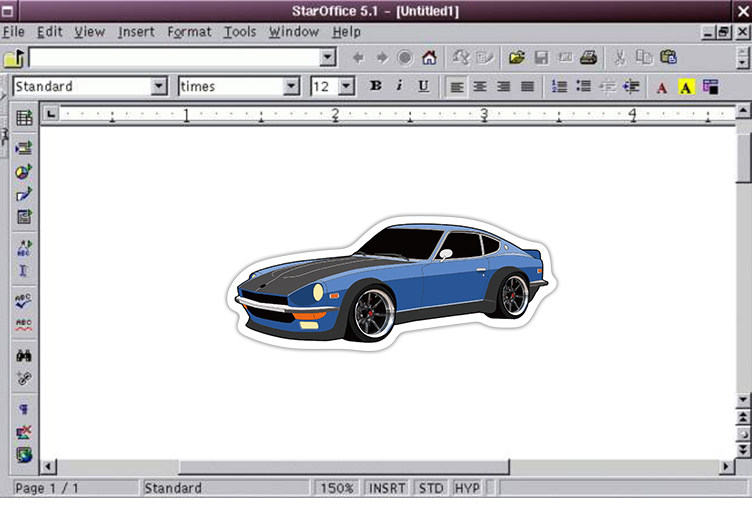Click Insert Fields icon in left toolbar
This screenshot has width=752, height=520.
click(x=24, y=148)
